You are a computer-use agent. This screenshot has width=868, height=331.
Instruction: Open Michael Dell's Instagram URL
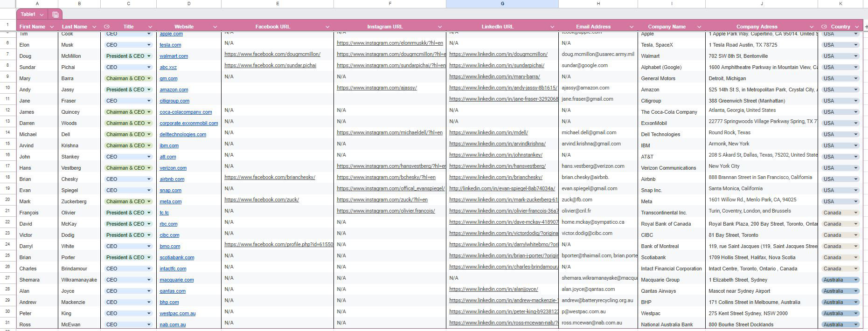(x=389, y=132)
